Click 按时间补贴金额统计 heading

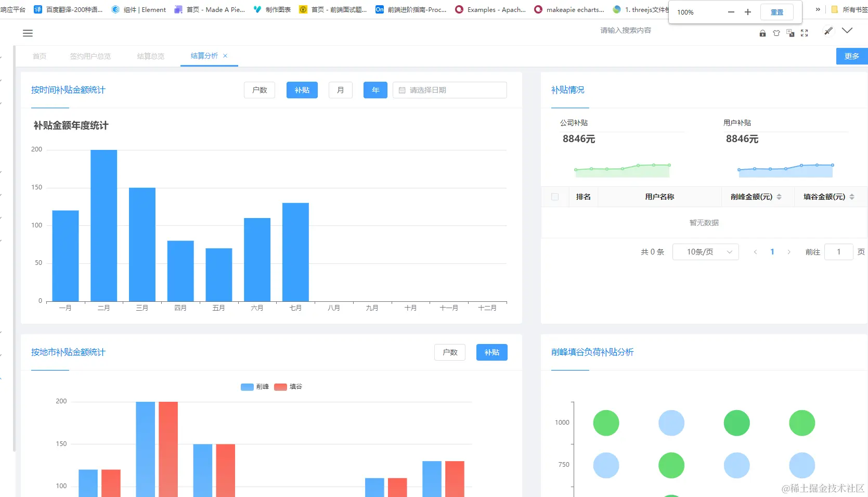pos(68,90)
